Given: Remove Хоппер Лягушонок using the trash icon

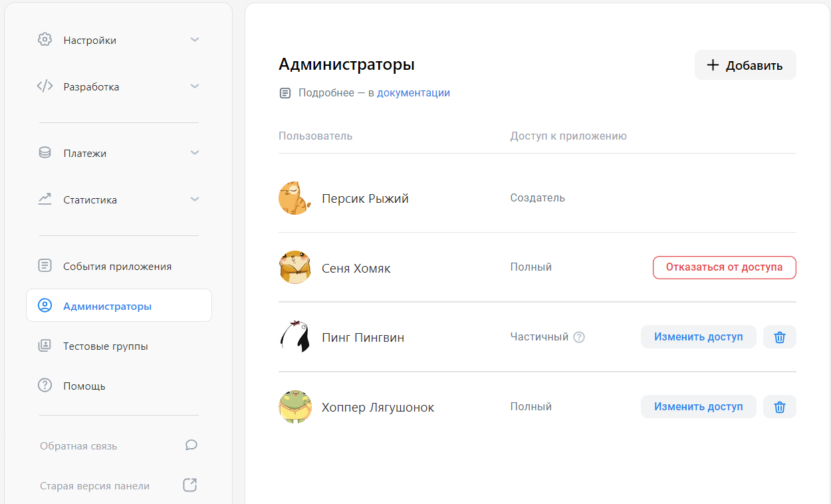Looking at the screenshot, I should (779, 406).
